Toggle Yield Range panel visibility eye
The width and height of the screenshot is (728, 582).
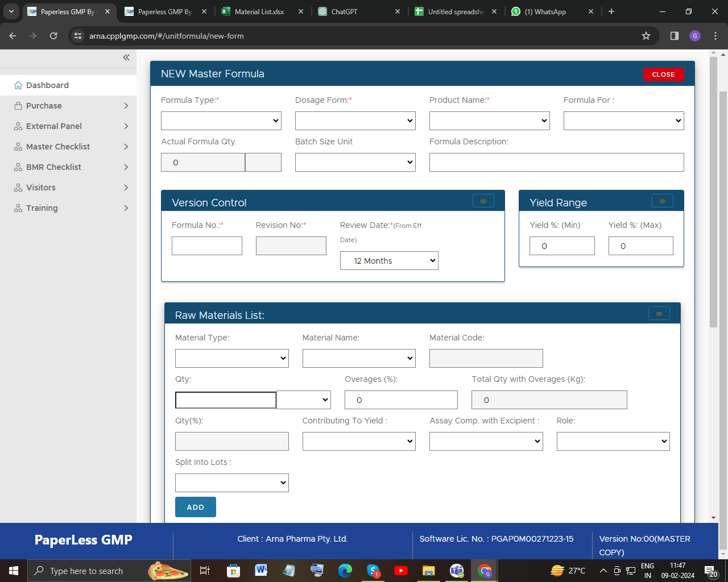[x=662, y=201]
